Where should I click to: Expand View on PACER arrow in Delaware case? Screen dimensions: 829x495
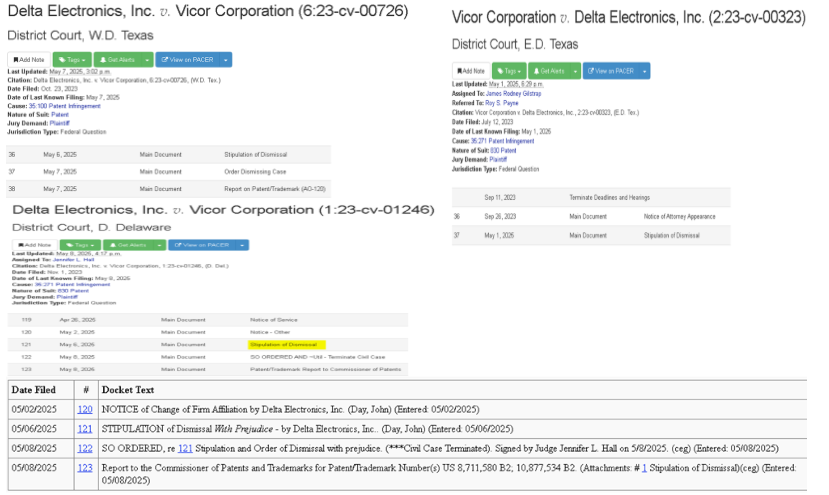click(242, 245)
